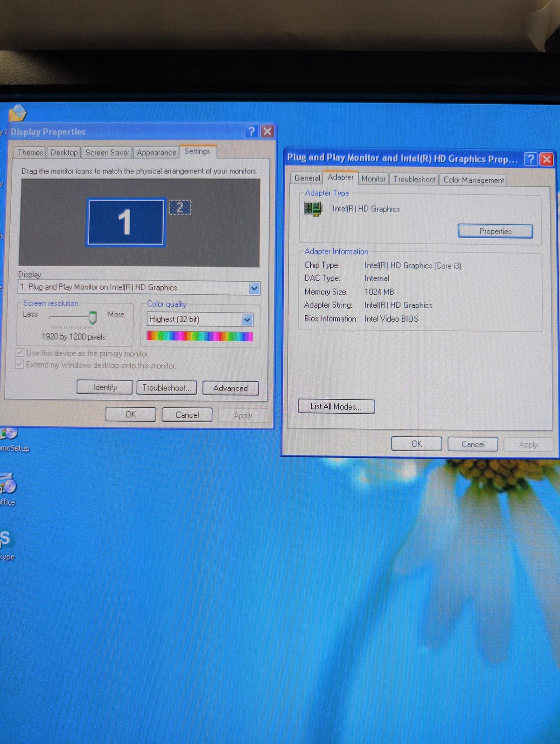Open the Office desktop shortcut icon
Screen dimensions: 560x744
[8, 488]
